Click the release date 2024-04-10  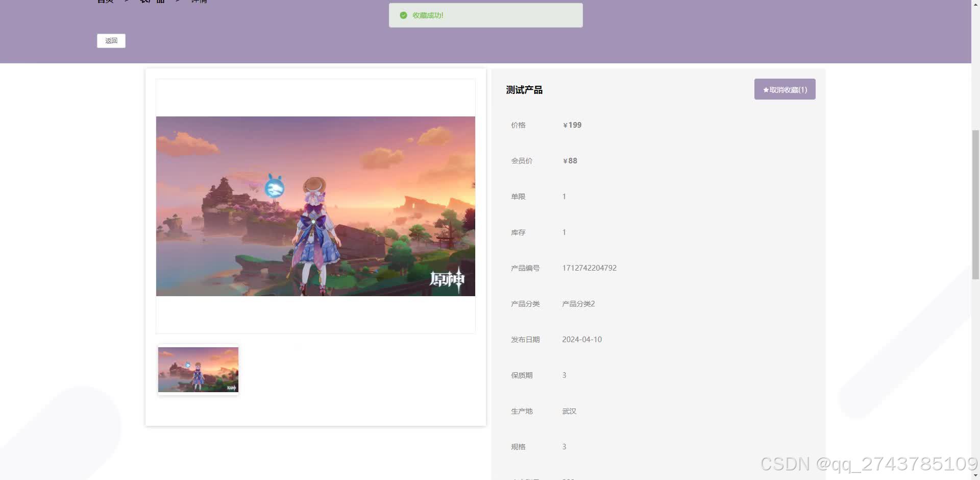click(582, 340)
